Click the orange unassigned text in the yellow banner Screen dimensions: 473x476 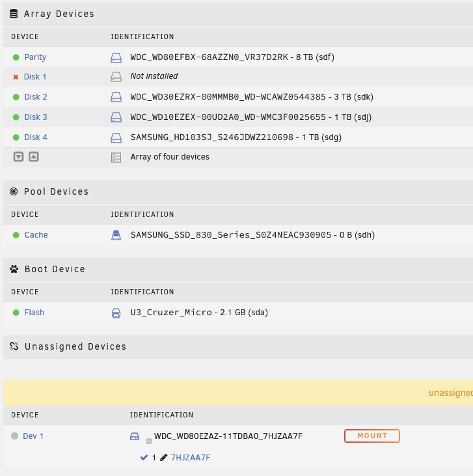point(451,393)
